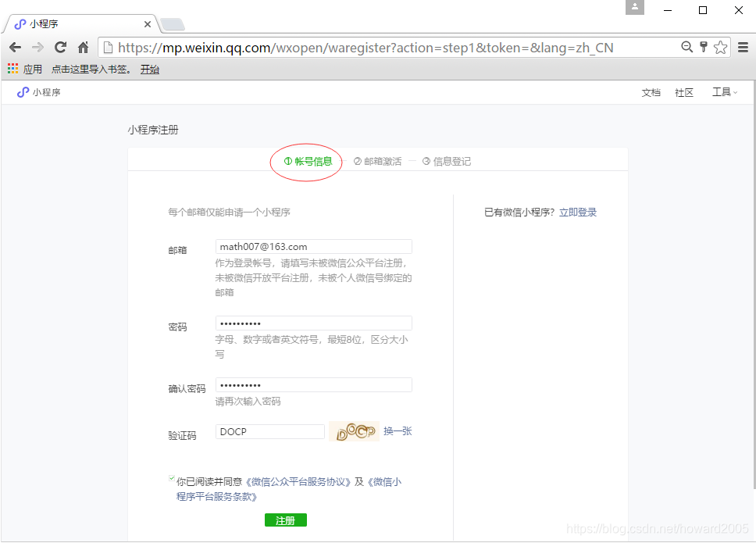Click the apps grid icon on the bookmarks bar
The height and width of the screenshot is (543, 756).
pyautogui.click(x=12, y=68)
